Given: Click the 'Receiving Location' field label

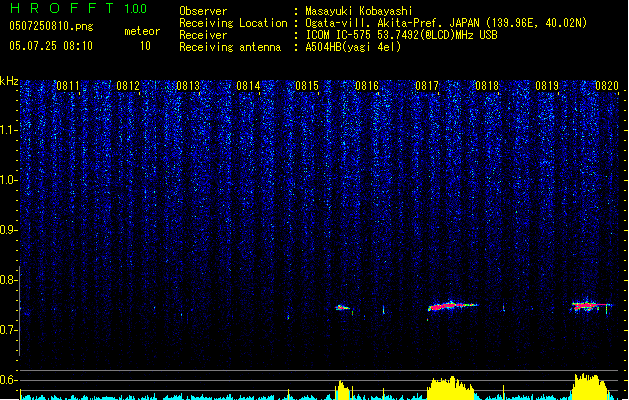Looking at the screenshot, I should (233, 23).
